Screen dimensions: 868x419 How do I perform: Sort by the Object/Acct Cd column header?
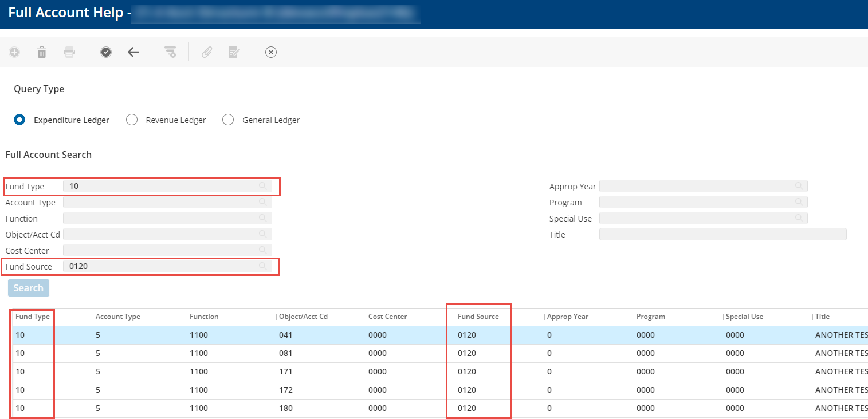point(303,317)
